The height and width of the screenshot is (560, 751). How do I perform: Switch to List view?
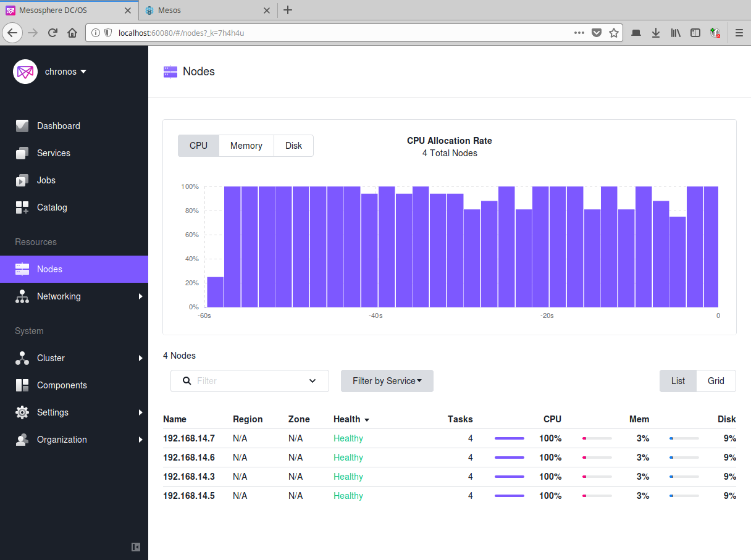click(x=678, y=381)
